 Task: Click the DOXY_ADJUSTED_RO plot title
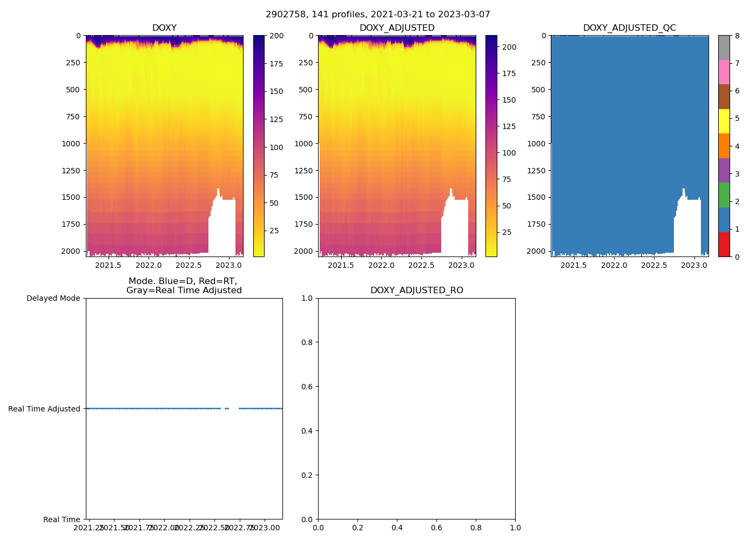coord(416,291)
